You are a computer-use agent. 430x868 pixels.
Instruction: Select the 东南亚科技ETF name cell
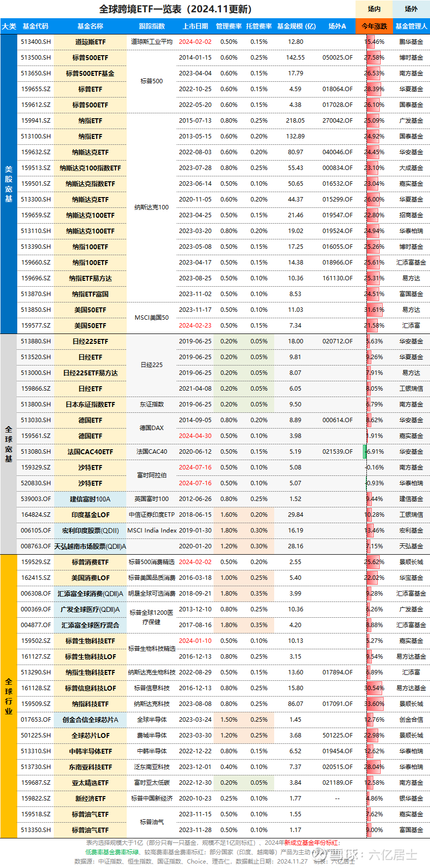pyautogui.click(x=90, y=767)
